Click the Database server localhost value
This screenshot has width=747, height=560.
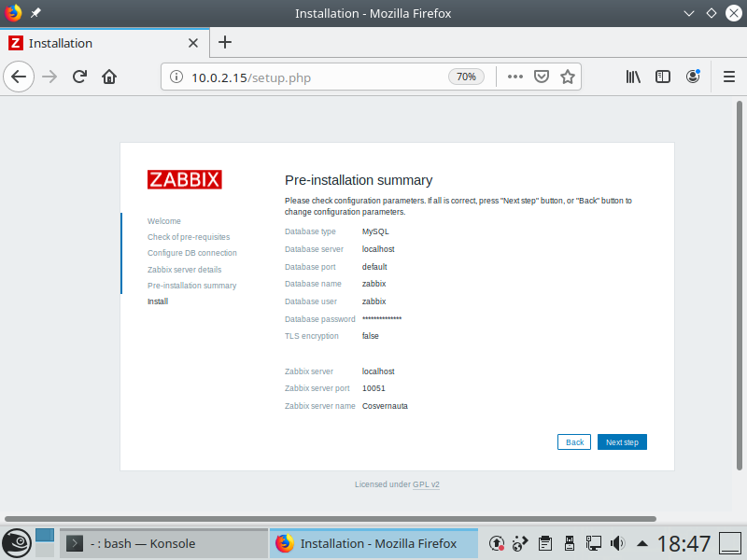(x=378, y=249)
